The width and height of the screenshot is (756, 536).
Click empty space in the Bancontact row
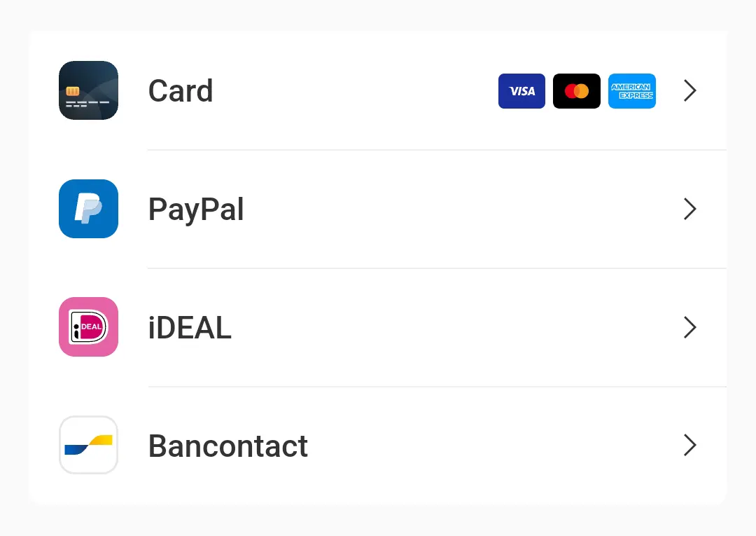pos(490,445)
